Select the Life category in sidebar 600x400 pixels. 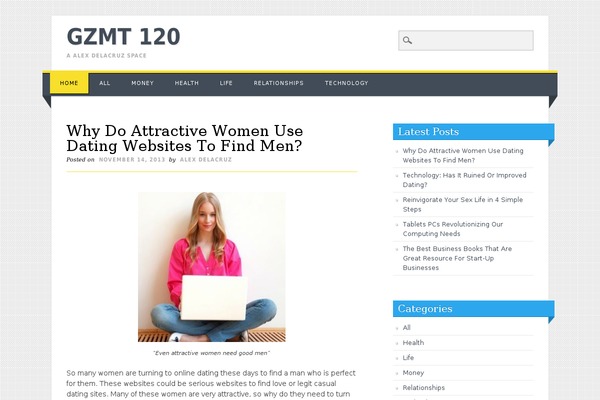tap(408, 358)
